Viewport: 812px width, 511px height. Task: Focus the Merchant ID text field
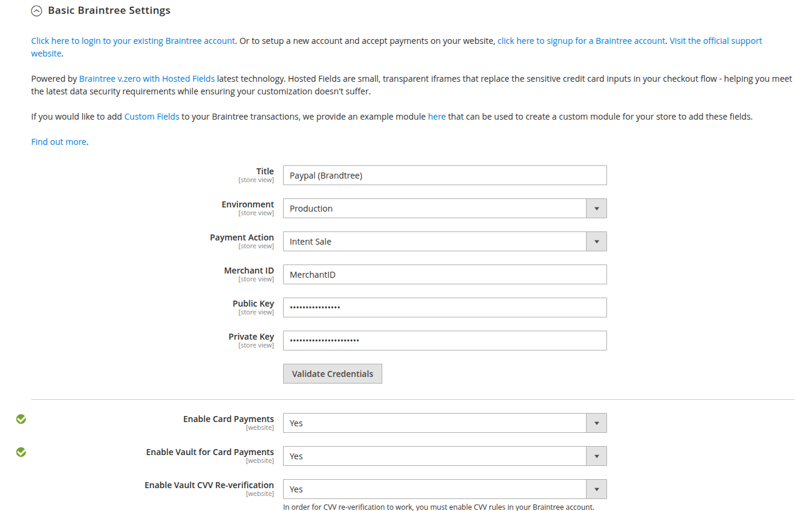(444, 275)
